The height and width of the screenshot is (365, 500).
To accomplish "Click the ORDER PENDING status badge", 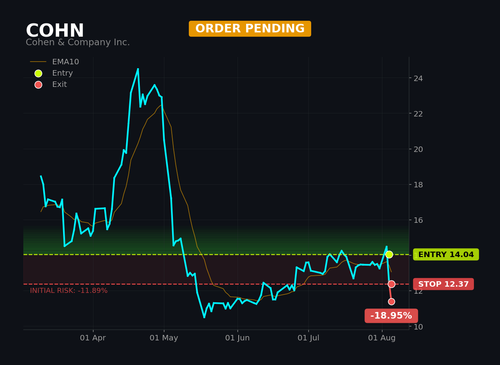I will [250, 29].
